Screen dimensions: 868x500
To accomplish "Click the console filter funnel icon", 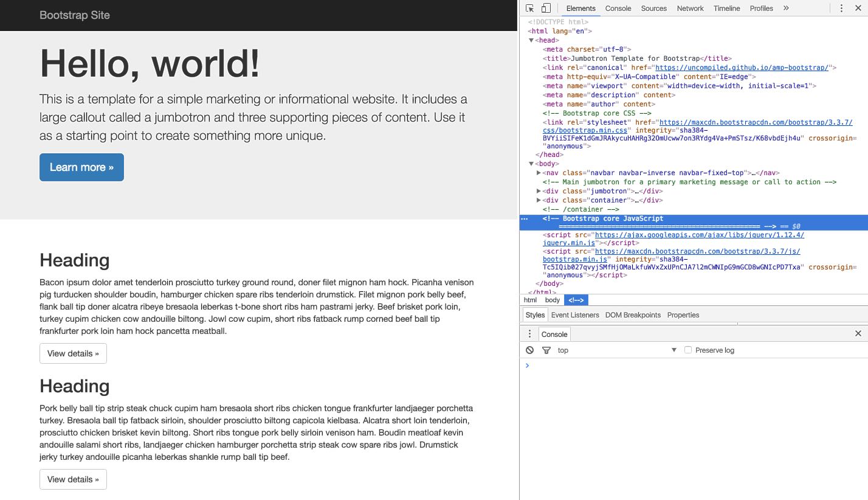I will click(x=546, y=350).
